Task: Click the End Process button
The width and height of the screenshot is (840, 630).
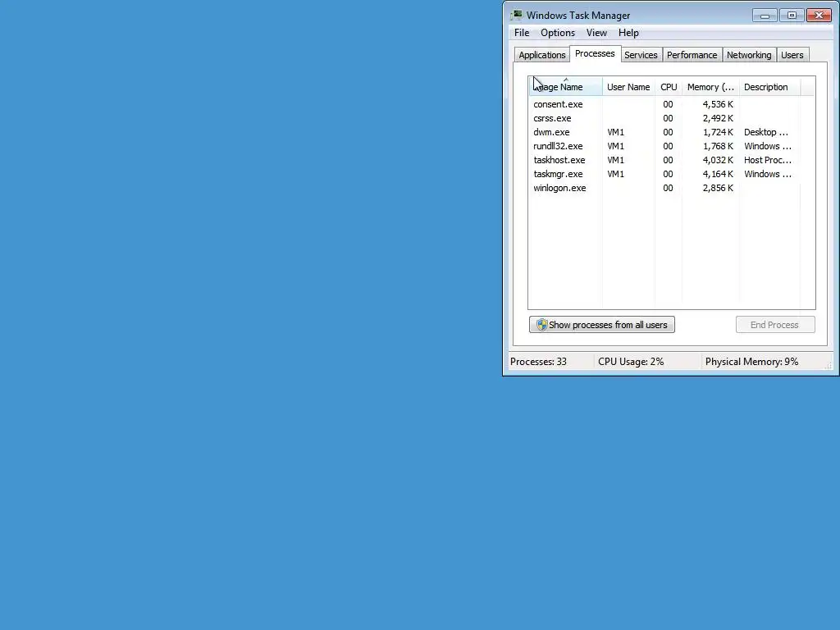Action: tap(775, 325)
